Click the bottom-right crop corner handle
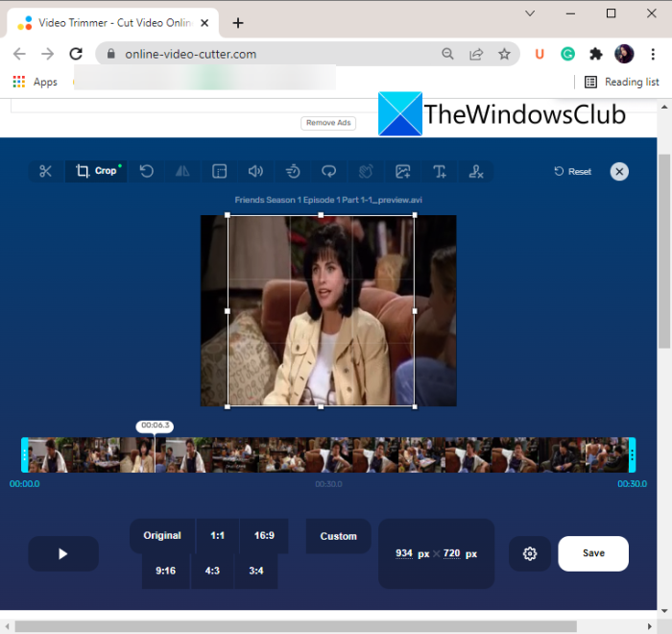672x634 pixels. (415, 406)
